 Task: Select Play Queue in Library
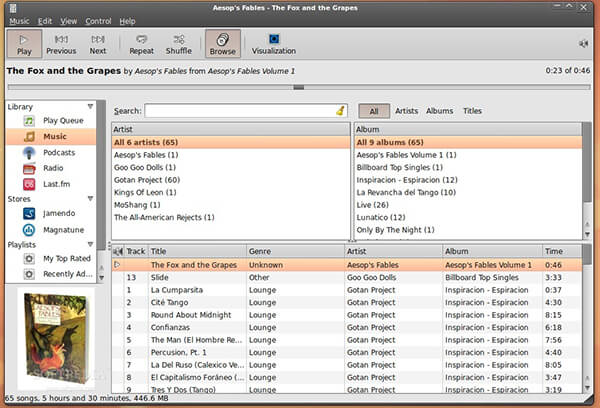(51, 121)
